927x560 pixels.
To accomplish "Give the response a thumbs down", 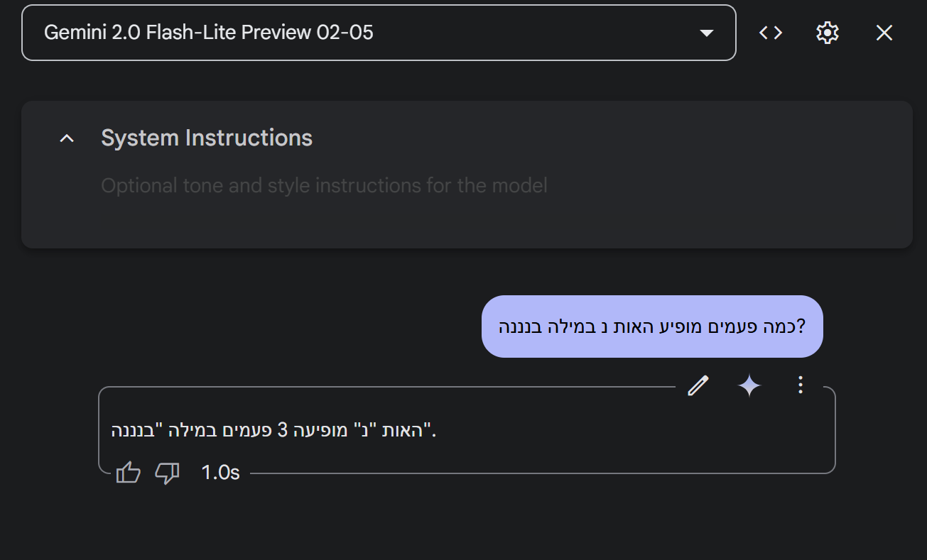I will [167, 473].
